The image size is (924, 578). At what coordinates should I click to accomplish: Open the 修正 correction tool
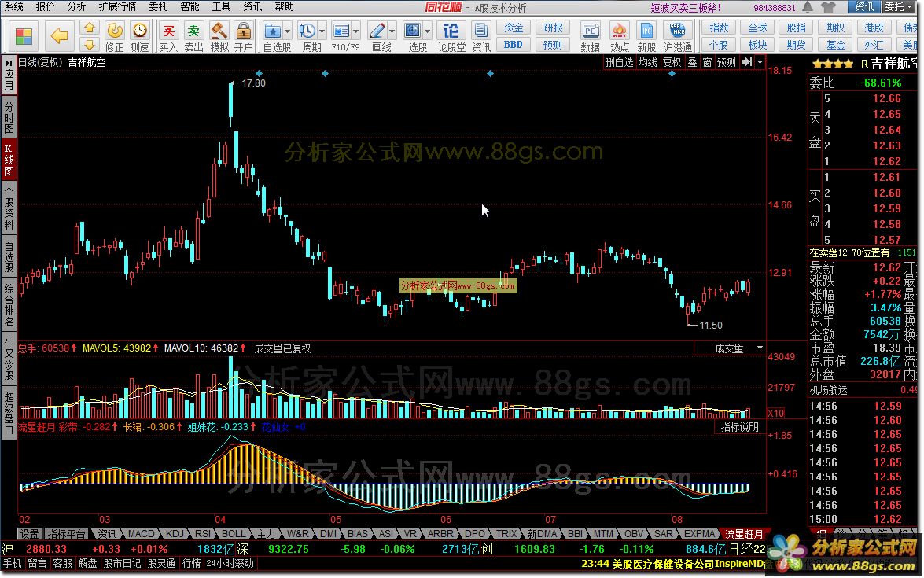point(114,36)
